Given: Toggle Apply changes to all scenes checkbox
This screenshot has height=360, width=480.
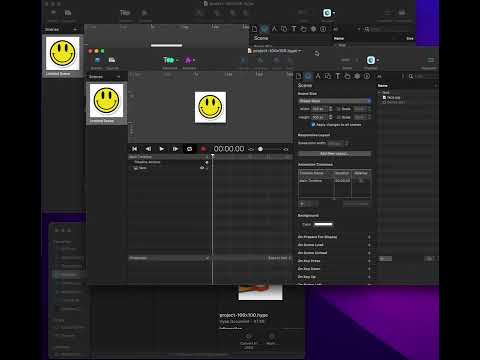Looking at the screenshot, I should pyautogui.click(x=313, y=125).
